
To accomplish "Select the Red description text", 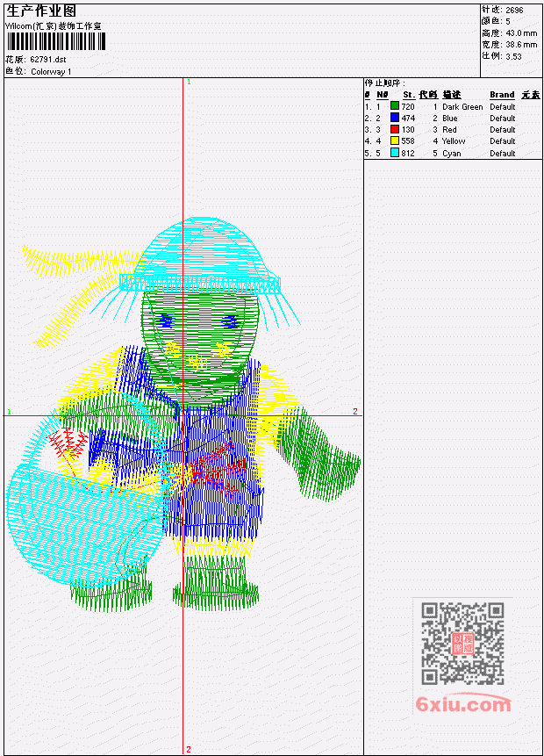I will click(449, 130).
